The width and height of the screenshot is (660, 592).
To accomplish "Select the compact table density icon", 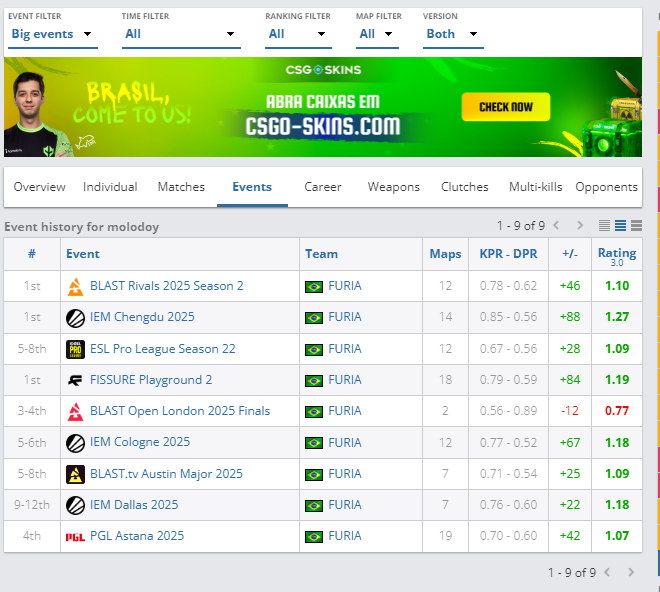I will click(604, 225).
